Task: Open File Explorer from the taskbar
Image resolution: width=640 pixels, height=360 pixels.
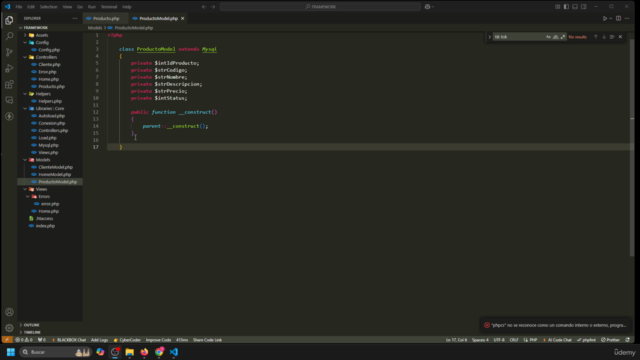Action: pos(129,352)
